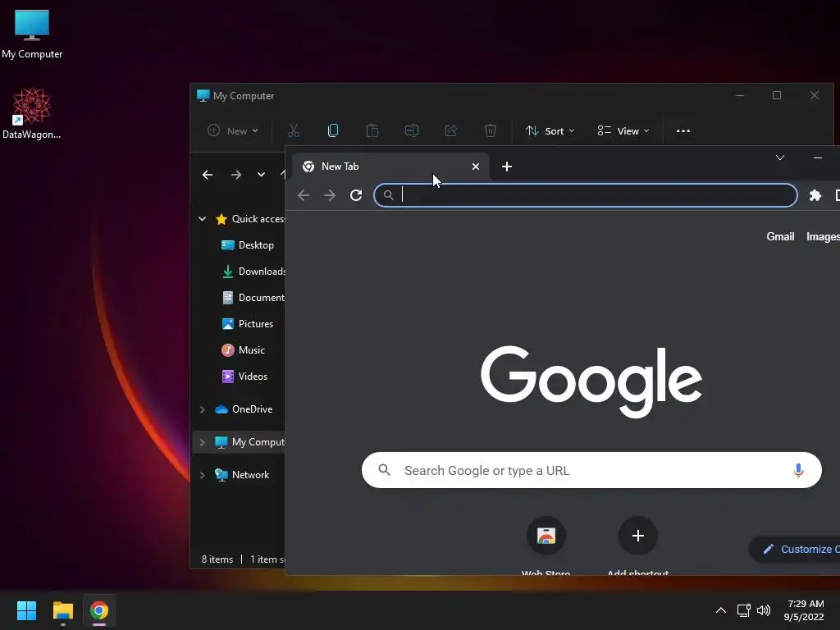Screen dimensions: 840x630
Task: Open the New dropdown in File Explorer
Action: tap(233, 130)
